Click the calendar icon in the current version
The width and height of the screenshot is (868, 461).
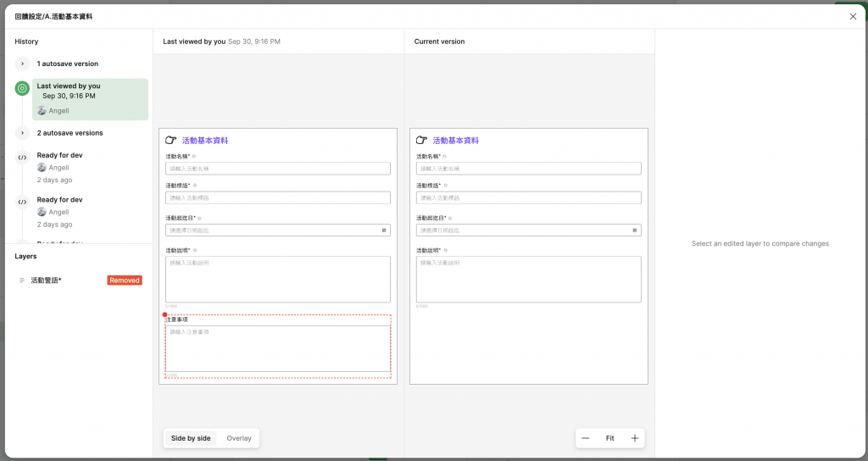635,230
